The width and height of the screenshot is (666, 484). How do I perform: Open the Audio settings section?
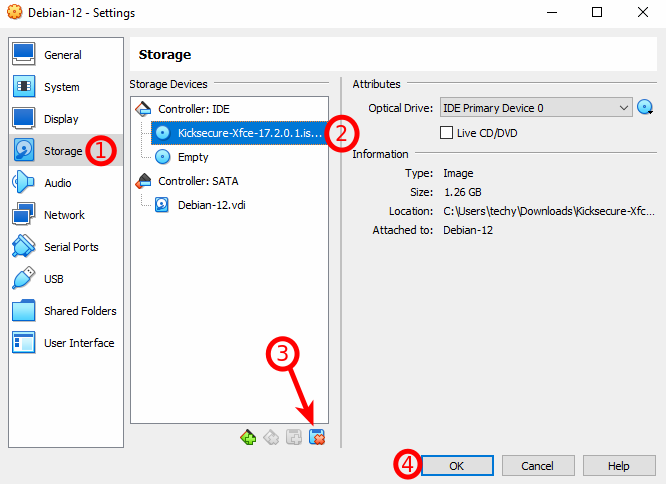coord(57,183)
